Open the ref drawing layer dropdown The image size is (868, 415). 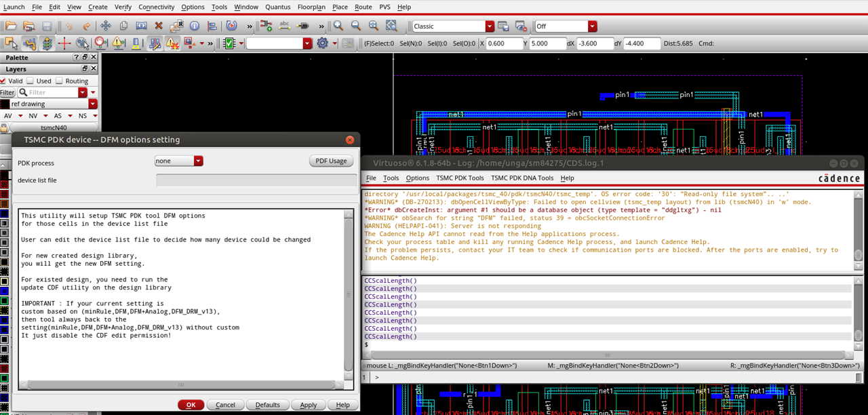point(93,104)
